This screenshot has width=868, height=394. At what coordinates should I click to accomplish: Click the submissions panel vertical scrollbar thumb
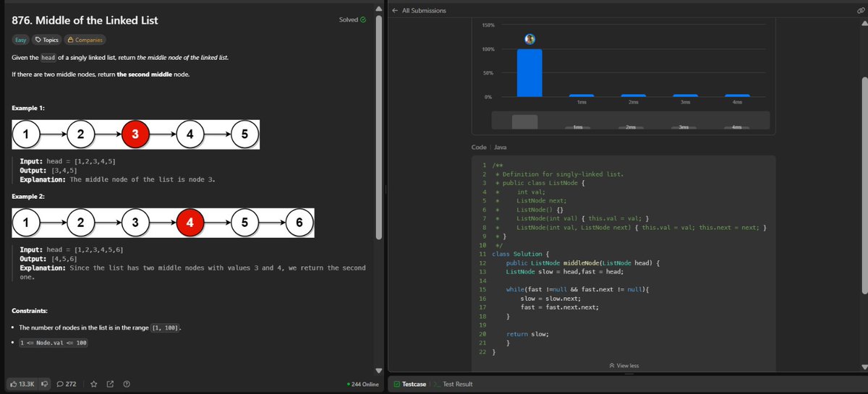[x=863, y=185]
